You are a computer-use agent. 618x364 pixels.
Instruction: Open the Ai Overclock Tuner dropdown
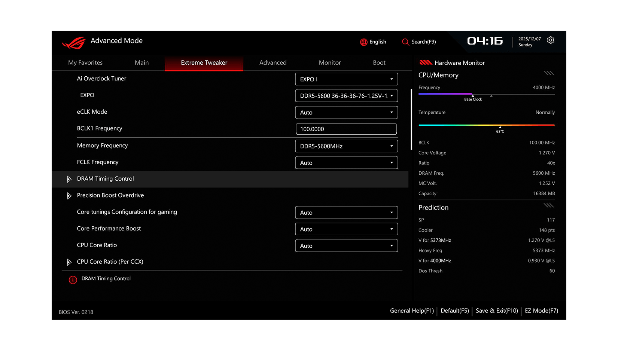(346, 79)
